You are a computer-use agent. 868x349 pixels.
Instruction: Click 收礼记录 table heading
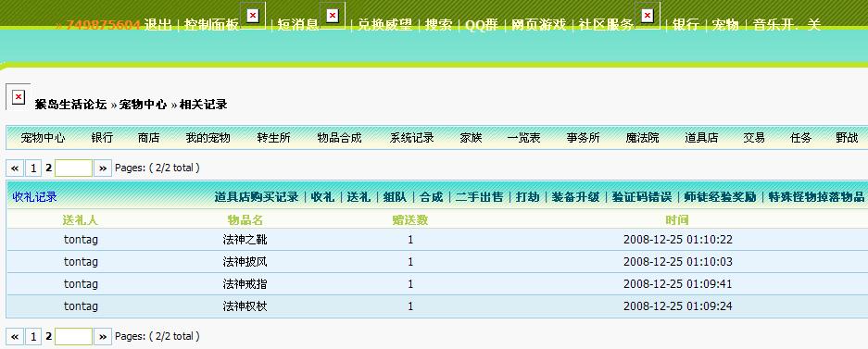35,197
